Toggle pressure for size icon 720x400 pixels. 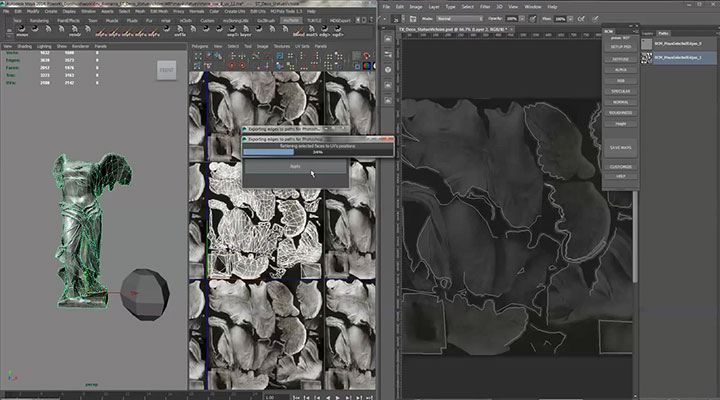[595, 19]
